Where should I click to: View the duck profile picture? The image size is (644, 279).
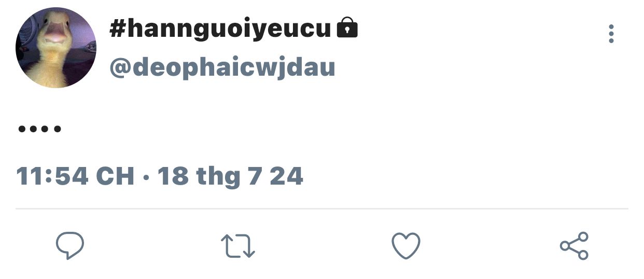(x=56, y=48)
